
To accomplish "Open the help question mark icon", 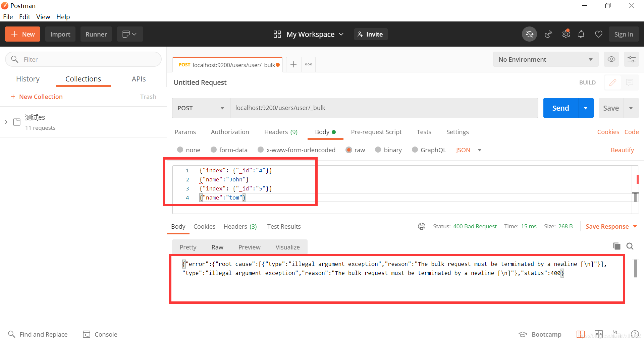I will (635, 334).
